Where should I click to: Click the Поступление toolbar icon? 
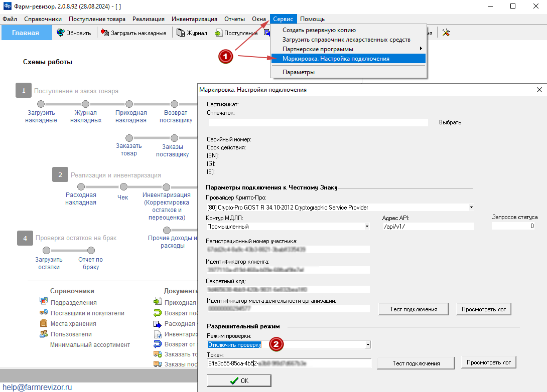click(218, 33)
